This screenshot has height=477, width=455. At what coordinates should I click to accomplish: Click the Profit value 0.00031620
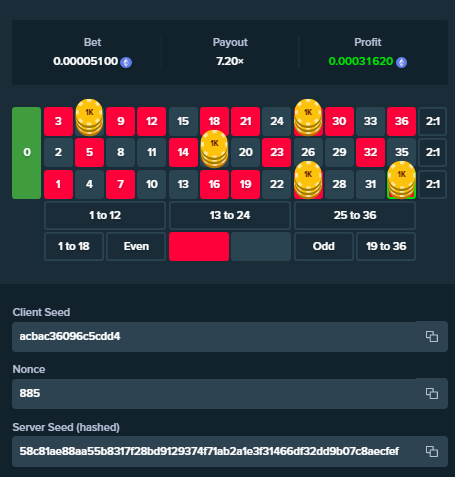click(x=361, y=61)
